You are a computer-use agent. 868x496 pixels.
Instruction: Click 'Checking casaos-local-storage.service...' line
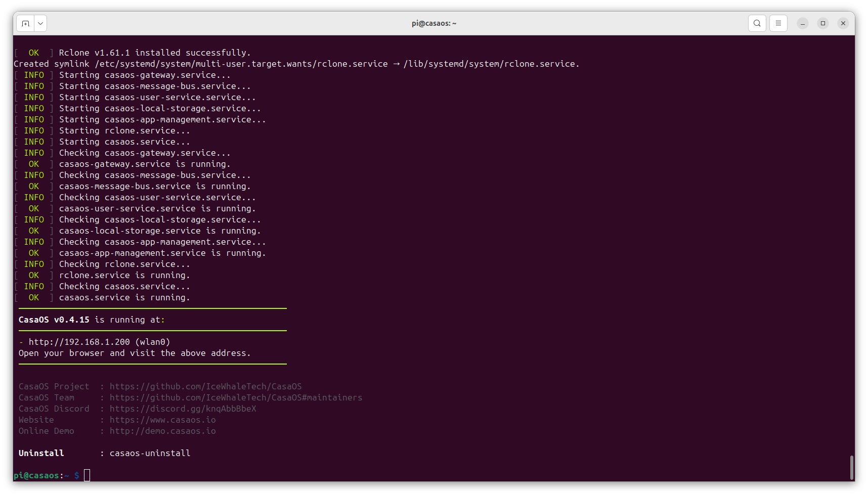point(160,220)
